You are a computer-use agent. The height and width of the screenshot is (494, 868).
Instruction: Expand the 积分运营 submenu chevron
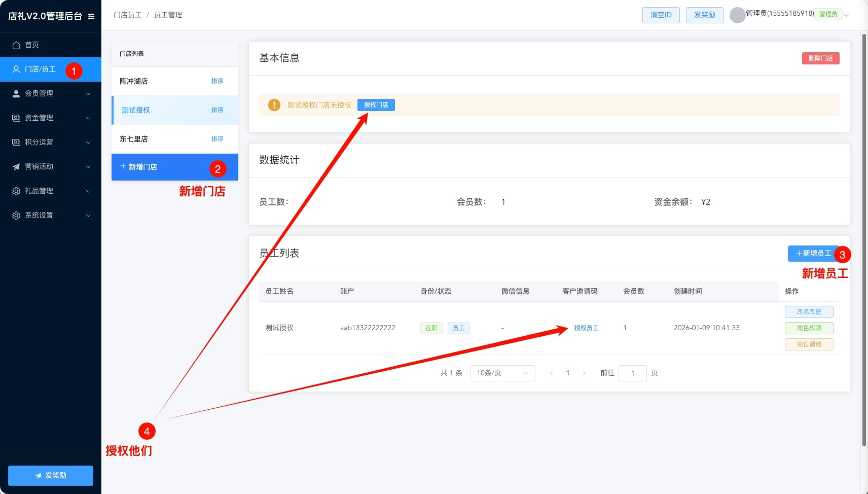[88, 143]
